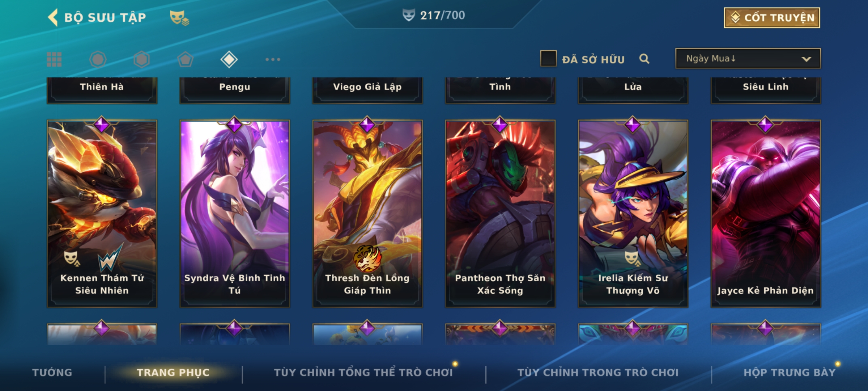The image size is (868, 391).
Task: Select the pentagon rarity filter icon
Action: 185,59
